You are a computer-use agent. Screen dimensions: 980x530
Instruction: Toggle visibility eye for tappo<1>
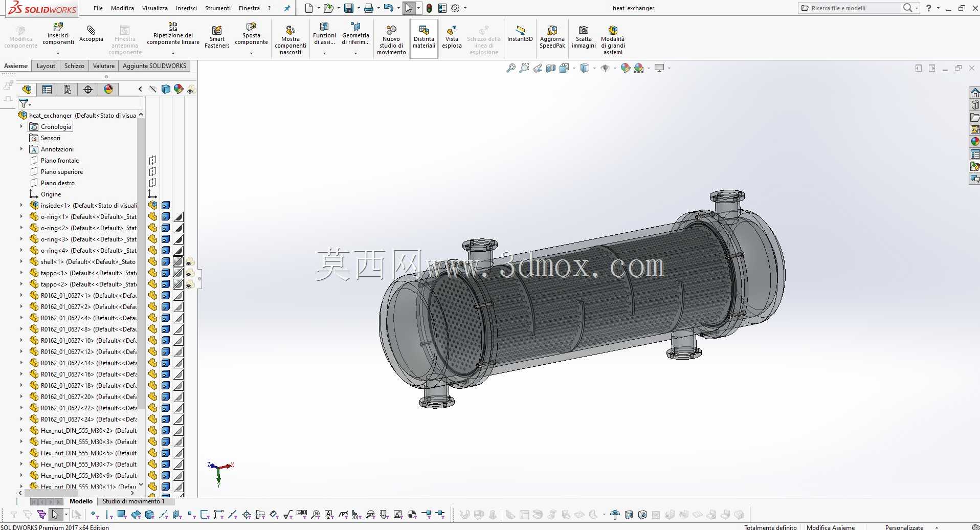pyautogui.click(x=190, y=274)
